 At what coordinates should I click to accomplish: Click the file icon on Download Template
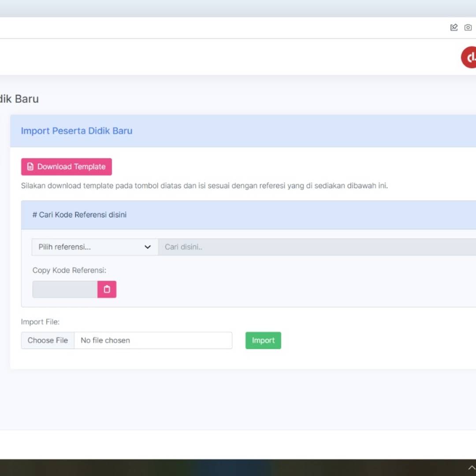click(x=30, y=167)
